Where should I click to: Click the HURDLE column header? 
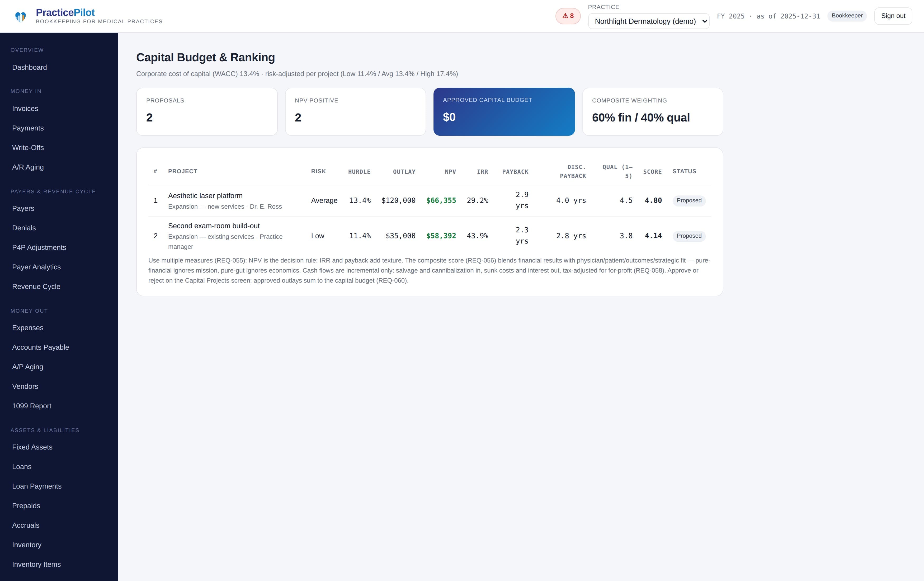tap(359, 172)
